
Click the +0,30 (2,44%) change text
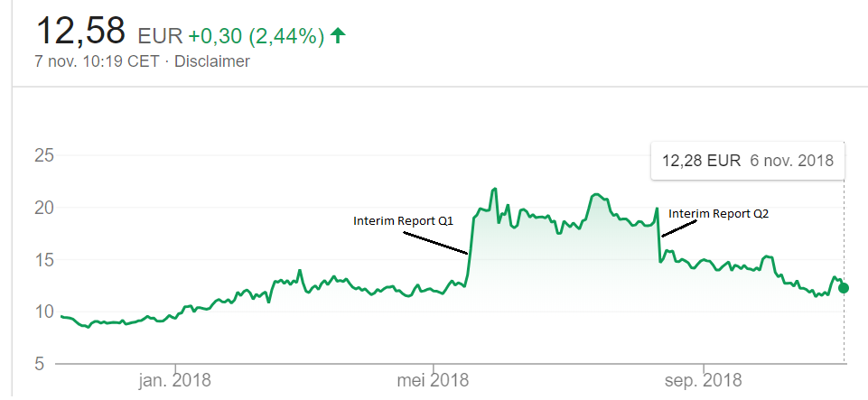click(256, 37)
